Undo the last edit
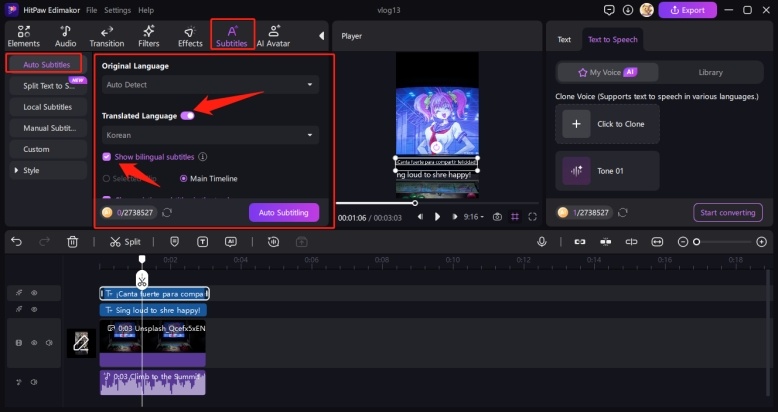Image resolution: width=778 pixels, height=413 pixels. pos(16,242)
